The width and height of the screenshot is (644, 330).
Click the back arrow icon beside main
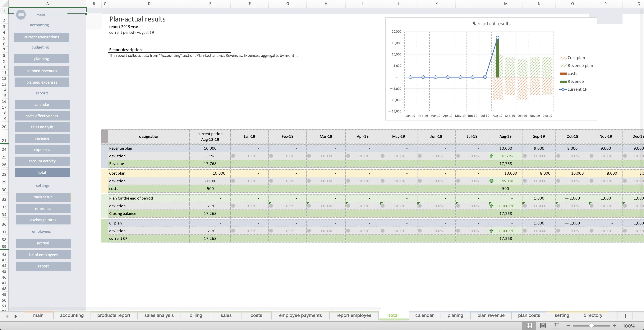(x=21, y=15)
